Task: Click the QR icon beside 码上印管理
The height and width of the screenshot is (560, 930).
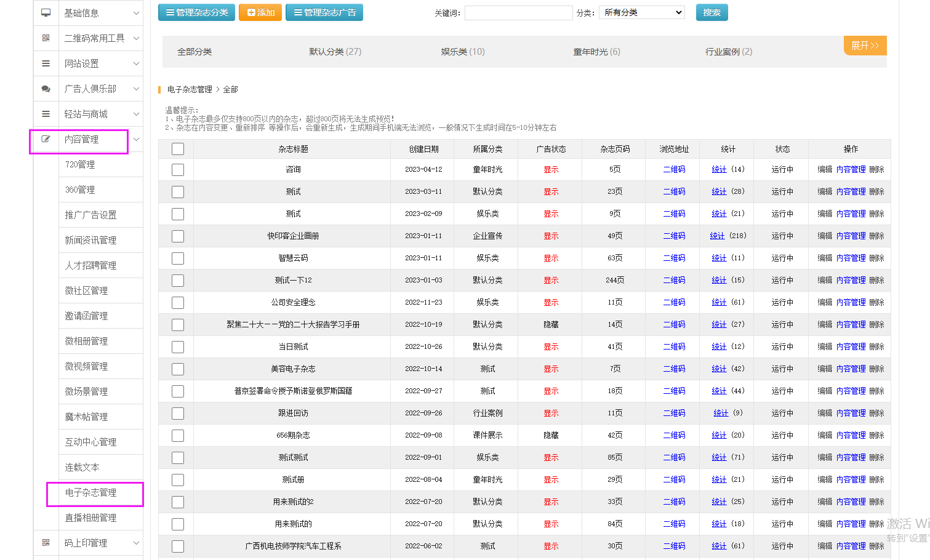Action: pos(46,543)
